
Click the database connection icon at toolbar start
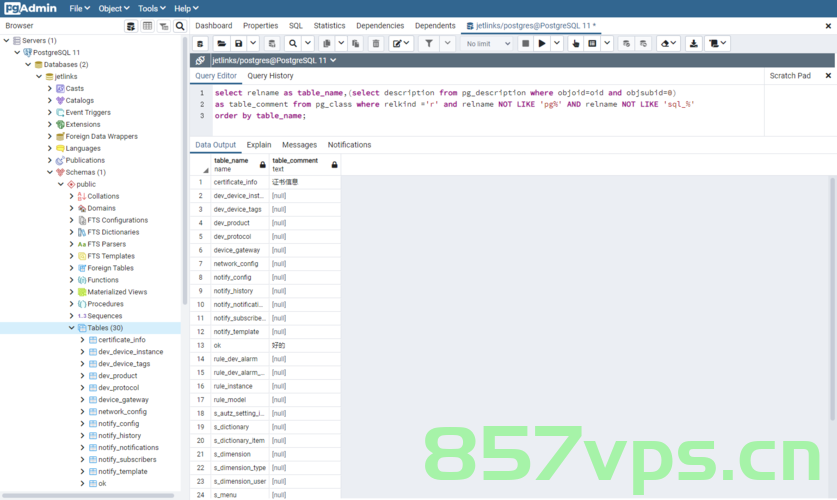[200, 44]
